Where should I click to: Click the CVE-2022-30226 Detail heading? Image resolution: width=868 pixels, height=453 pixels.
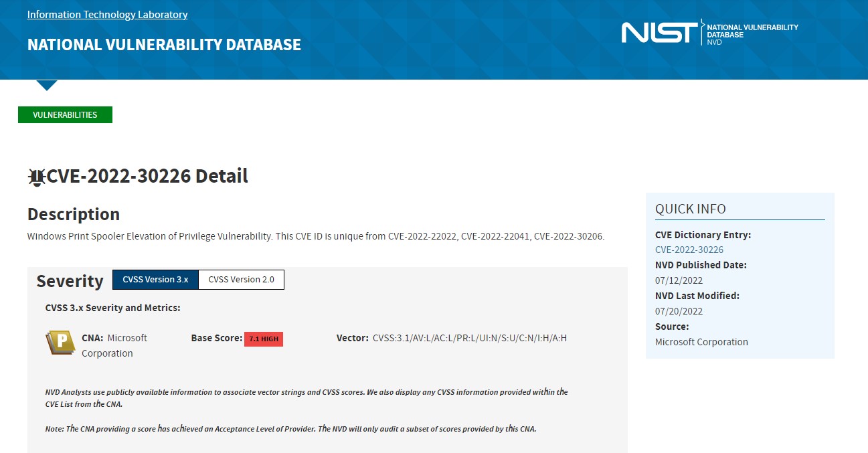pos(147,176)
